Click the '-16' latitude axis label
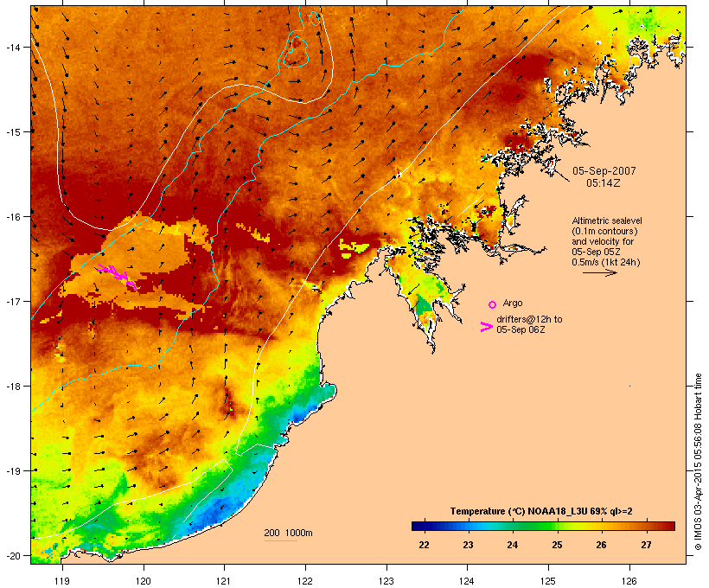The height and width of the screenshot is (588, 709). point(13,217)
